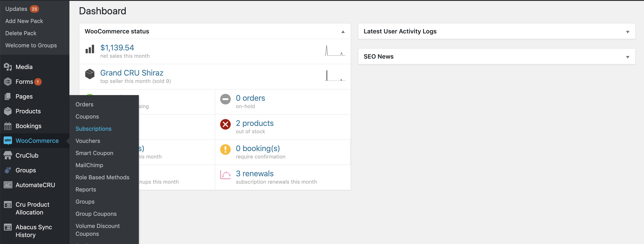
Task: Click the Forms notification badge
Action: click(x=38, y=82)
